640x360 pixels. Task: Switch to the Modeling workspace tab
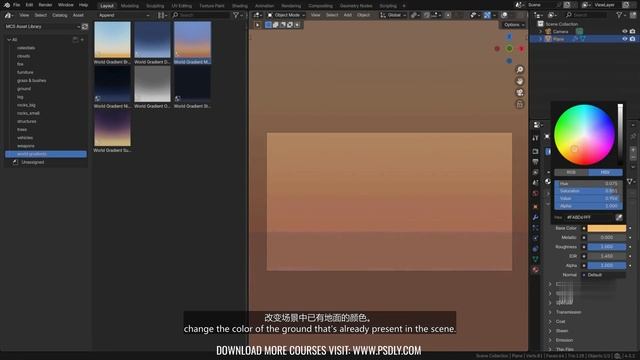(130, 6)
